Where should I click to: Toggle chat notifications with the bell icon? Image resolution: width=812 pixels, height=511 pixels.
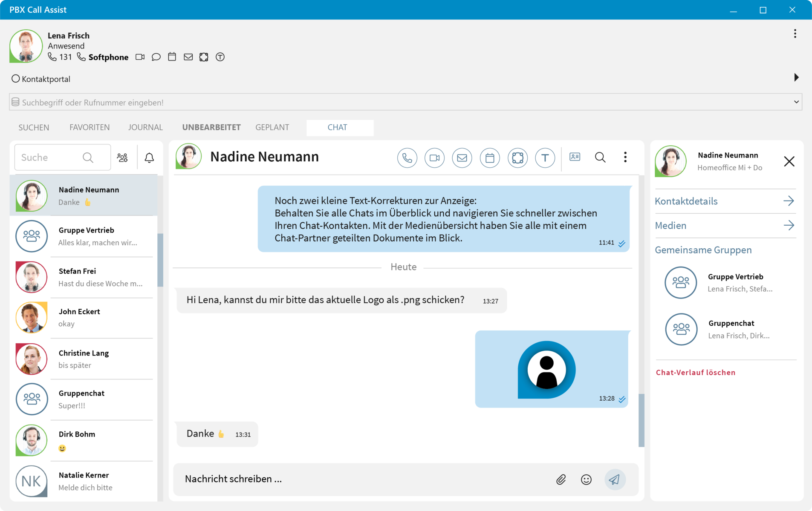pyautogui.click(x=149, y=158)
